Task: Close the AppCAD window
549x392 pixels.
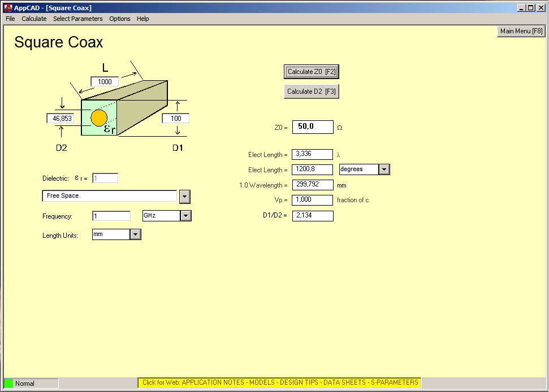Action: click(541, 8)
